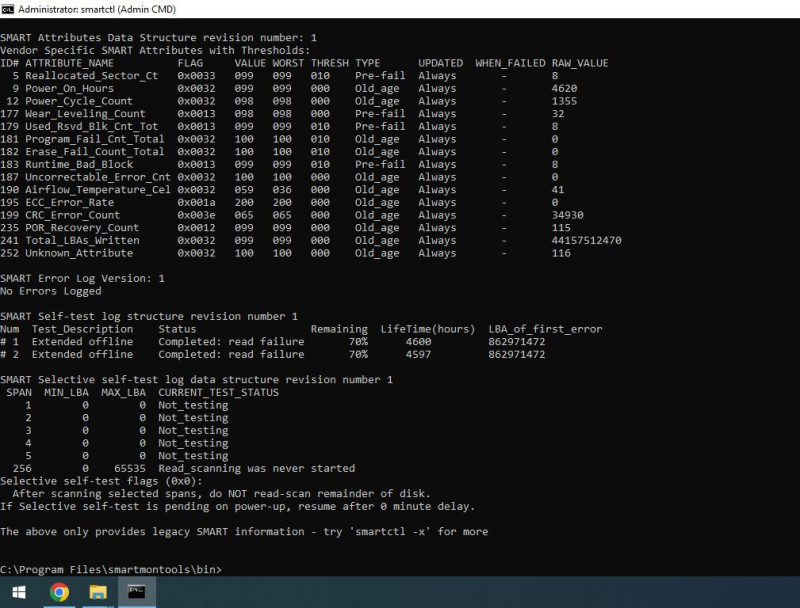The width and height of the screenshot is (800, 608).
Task: Select the Command Prompt taskbar icon
Action: point(137,592)
